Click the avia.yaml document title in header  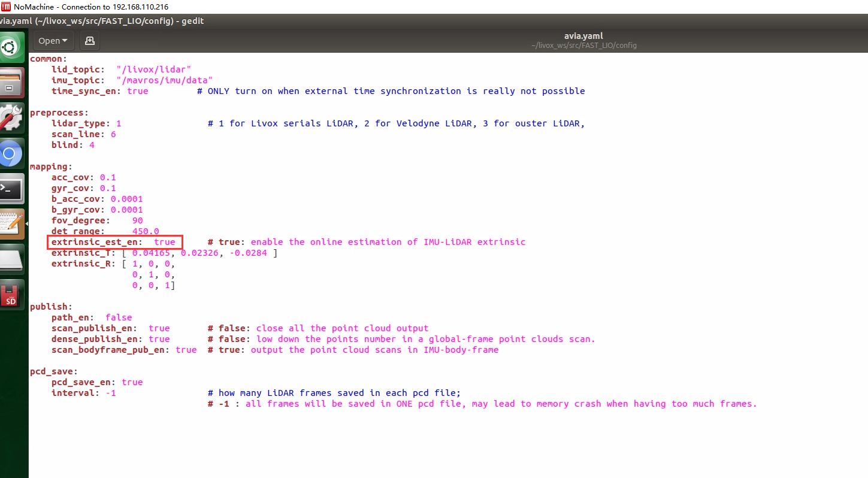pos(583,36)
